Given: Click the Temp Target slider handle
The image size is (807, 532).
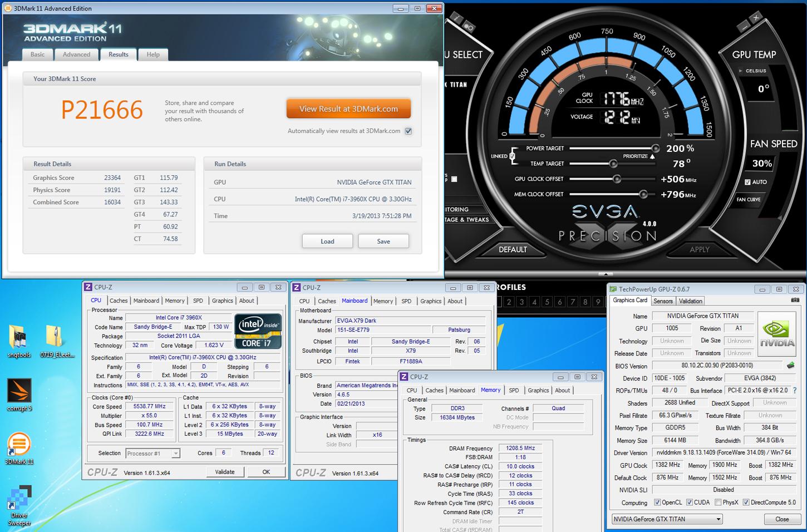Looking at the screenshot, I should (x=613, y=164).
